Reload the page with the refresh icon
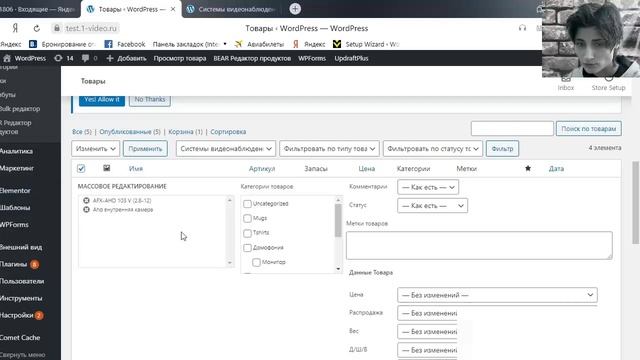The width and height of the screenshot is (640, 360). coord(37,28)
